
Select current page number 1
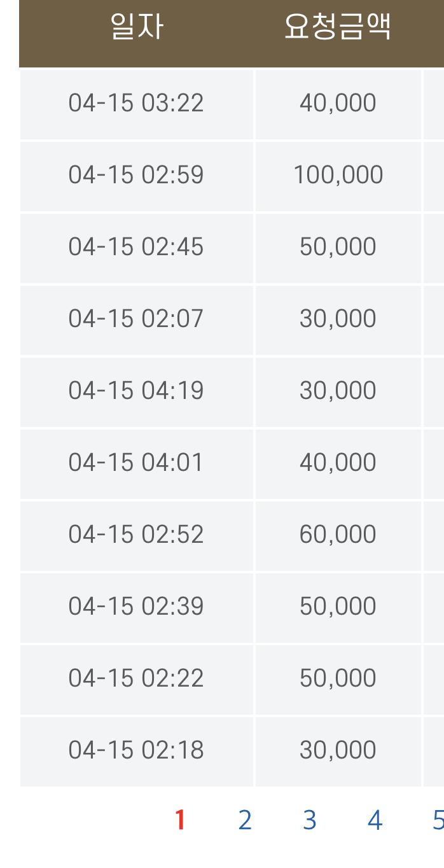(x=180, y=820)
